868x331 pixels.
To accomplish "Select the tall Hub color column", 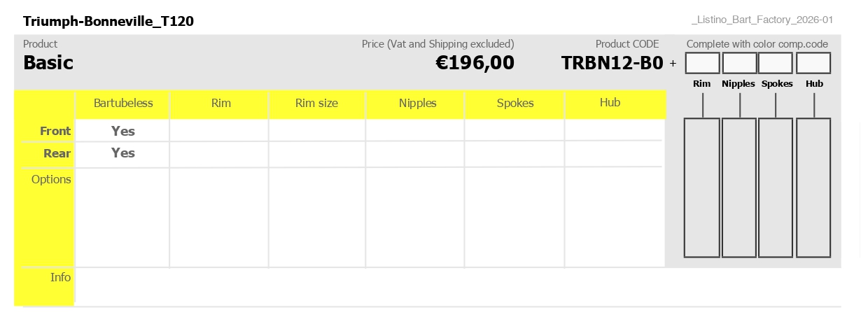I will pyautogui.click(x=813, y=188).
